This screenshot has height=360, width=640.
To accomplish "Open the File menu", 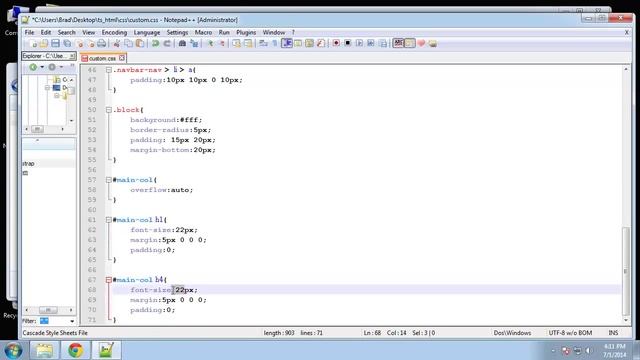I will pyautogui.click(x=29, y=32).
